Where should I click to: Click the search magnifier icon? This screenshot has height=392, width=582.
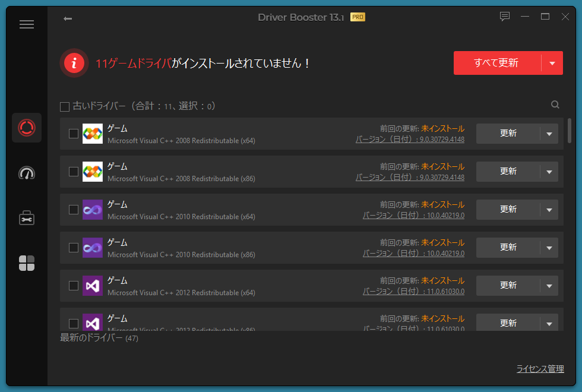pos(555,105)
